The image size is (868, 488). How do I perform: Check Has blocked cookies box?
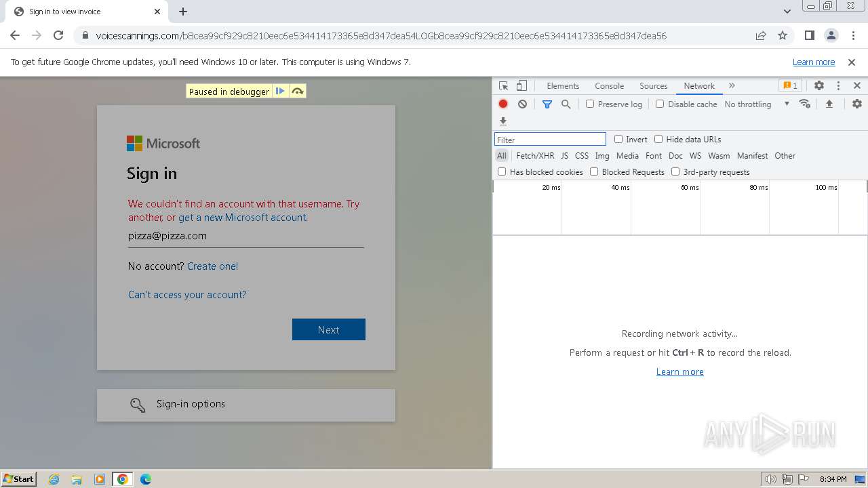click(502, 171)
